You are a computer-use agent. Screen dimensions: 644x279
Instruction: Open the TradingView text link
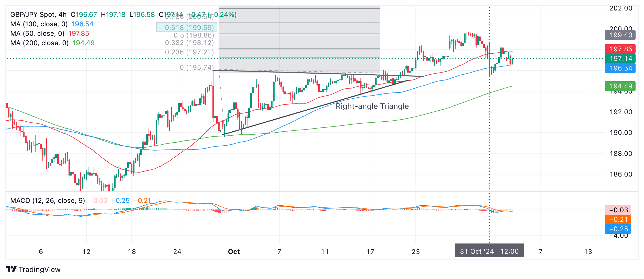click(x=39, y=270)
